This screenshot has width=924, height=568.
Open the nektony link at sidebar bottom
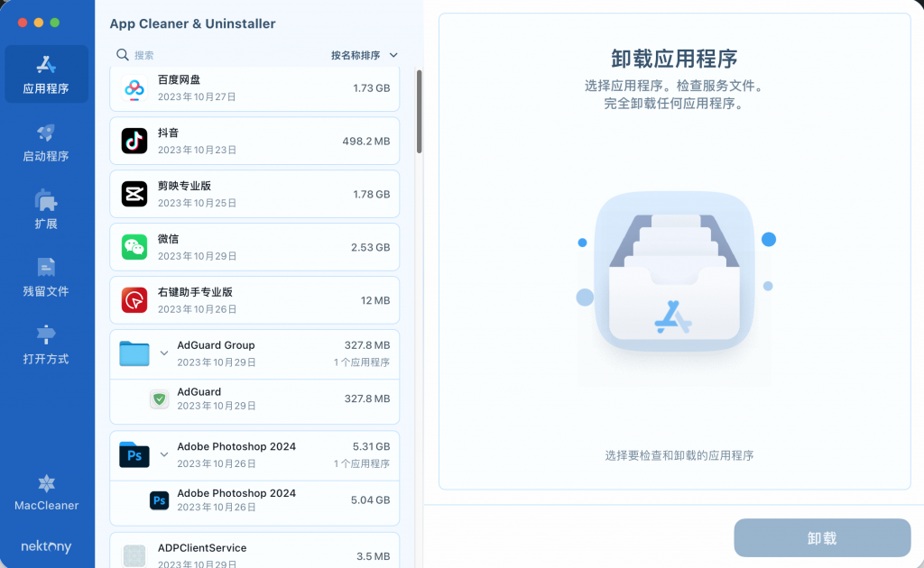pyautogui.click(x=46, y=546)
